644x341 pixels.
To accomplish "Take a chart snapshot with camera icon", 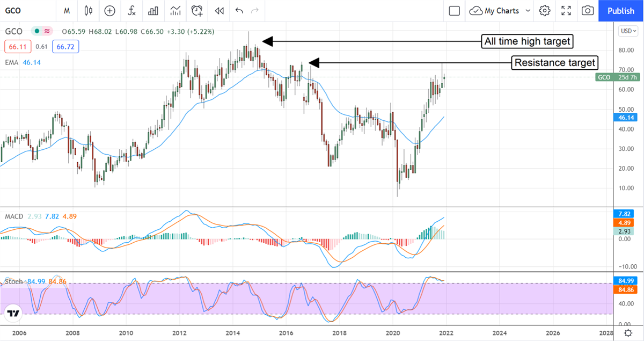I will coord(588,11).
